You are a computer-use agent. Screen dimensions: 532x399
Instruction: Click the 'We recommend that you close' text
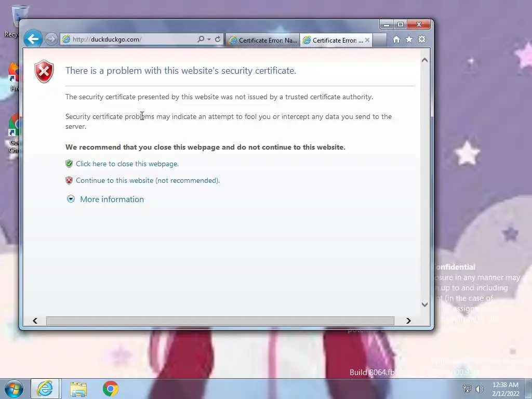205,147
